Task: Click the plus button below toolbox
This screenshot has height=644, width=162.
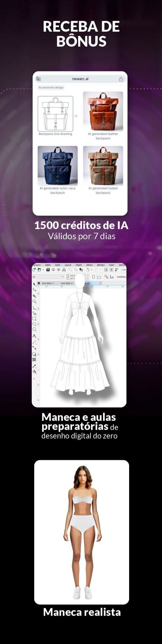Action: click(34, 379)
